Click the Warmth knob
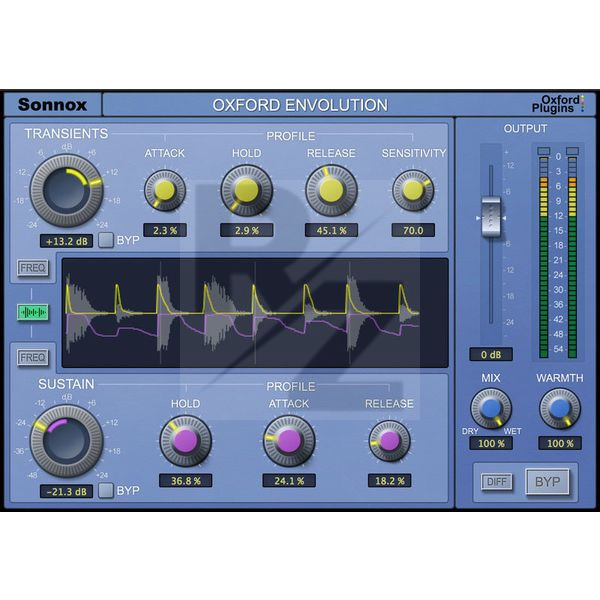This screenshot has width=600, height=600. point(560,409)
